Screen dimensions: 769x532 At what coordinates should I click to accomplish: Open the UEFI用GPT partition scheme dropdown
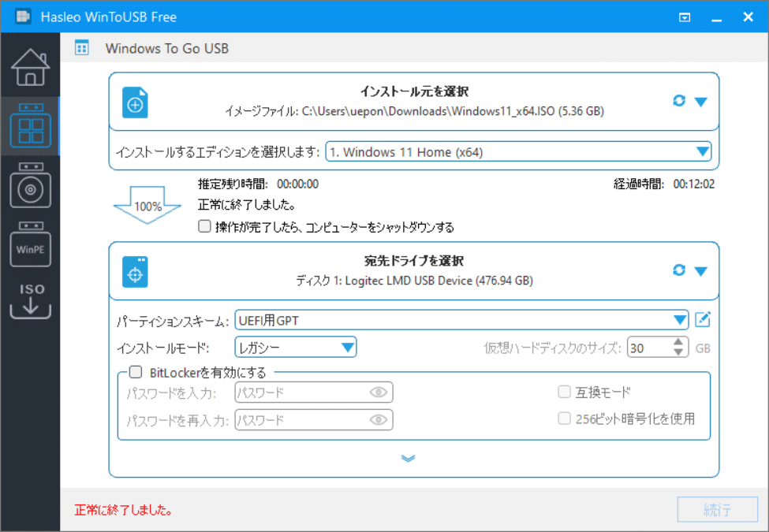point(680,319)
